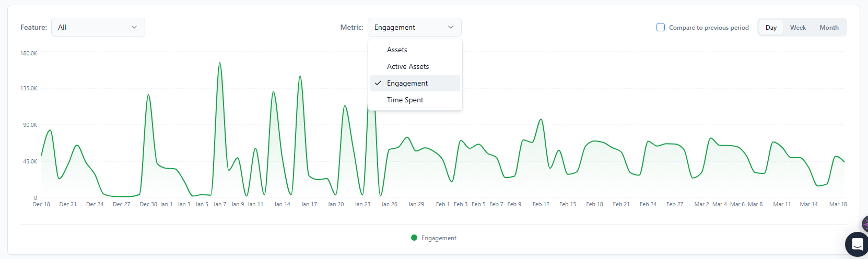
Task: Click the Dec 30 spike on chart
Action: coord(148,95)
